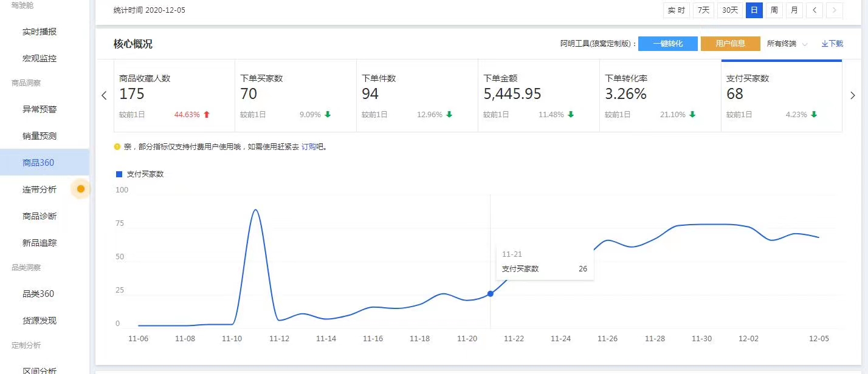The image size is (868, 374).
Task: Click the yellow notice icon before 亲
Action: (x=117, y=146)
